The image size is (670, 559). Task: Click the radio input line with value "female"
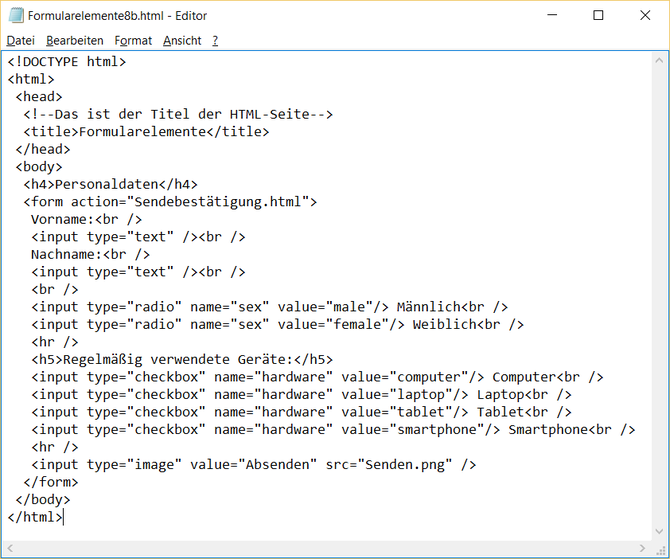[277, 324]
